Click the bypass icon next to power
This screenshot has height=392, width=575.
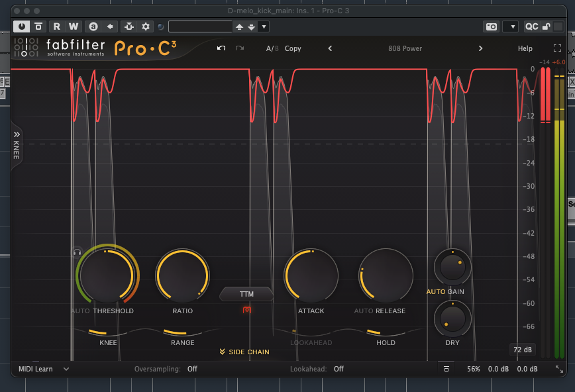(x=38, y=26)
